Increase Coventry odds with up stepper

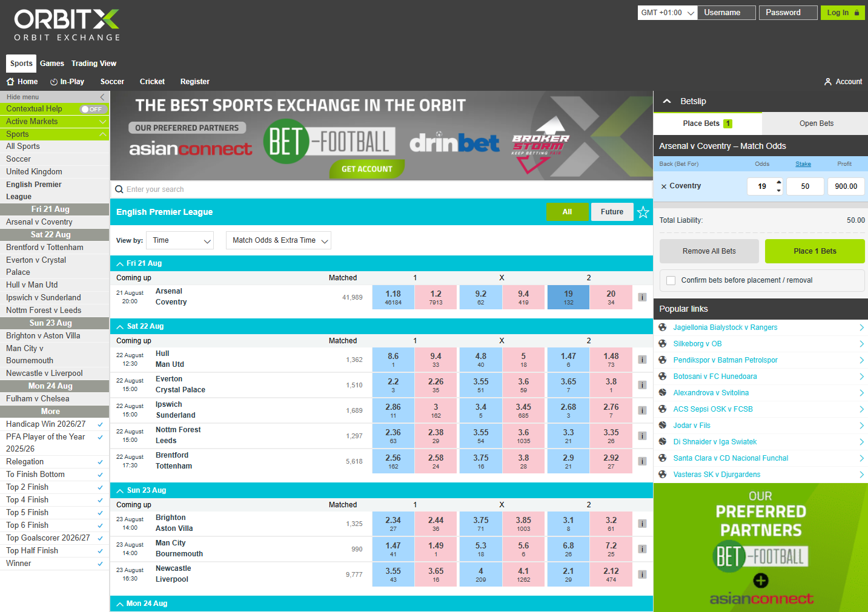coord(779,182)
